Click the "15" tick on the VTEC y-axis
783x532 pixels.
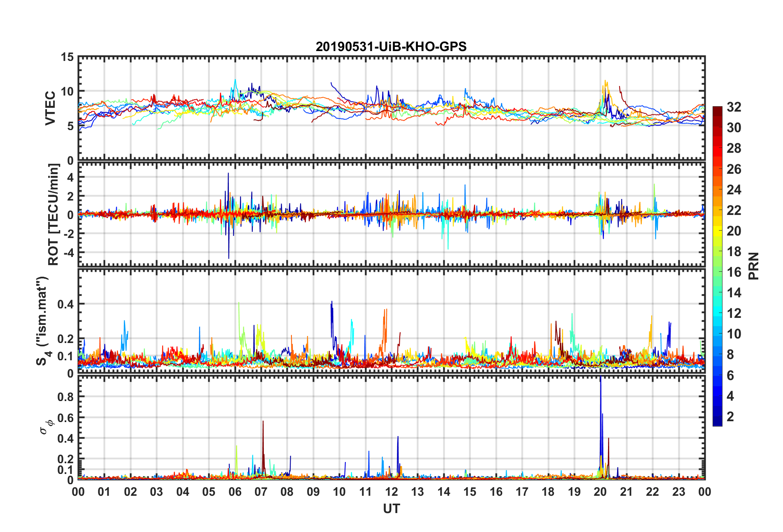[x=68, y=57]
